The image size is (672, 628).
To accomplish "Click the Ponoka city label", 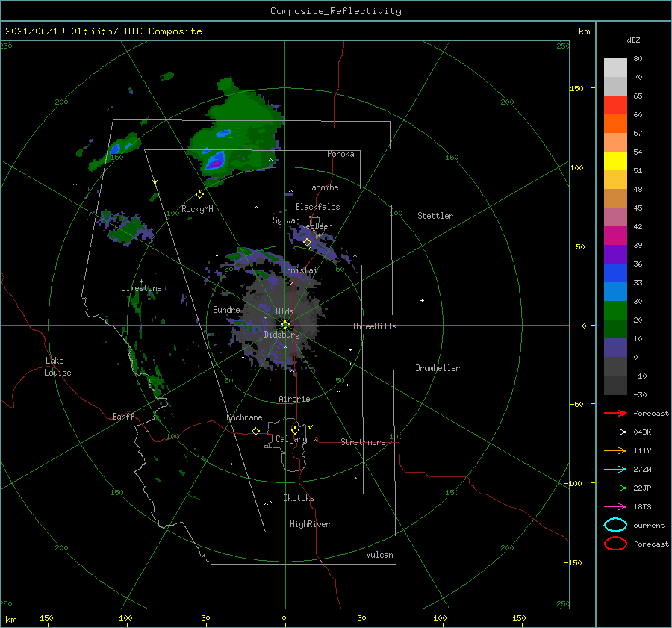I will pos(340,154).
